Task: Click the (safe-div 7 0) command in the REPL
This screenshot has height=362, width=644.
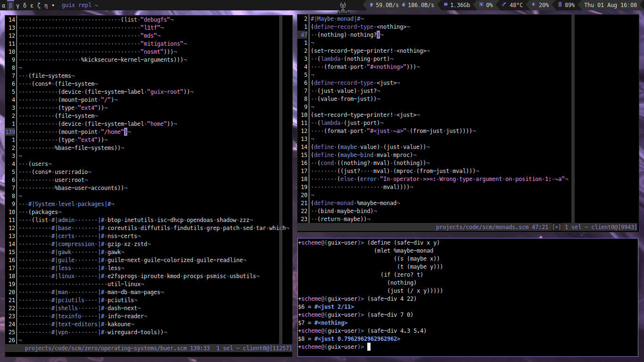Action: click(390, 314)
